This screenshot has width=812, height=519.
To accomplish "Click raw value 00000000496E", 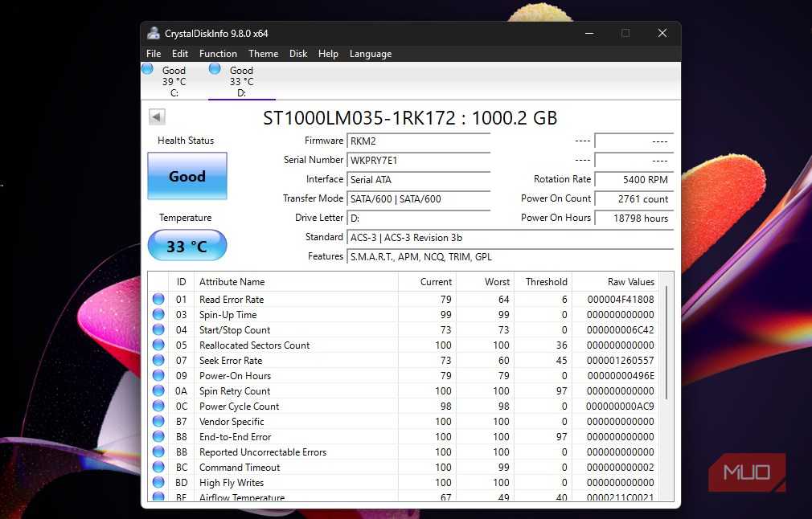I will [x=621, y=376].
